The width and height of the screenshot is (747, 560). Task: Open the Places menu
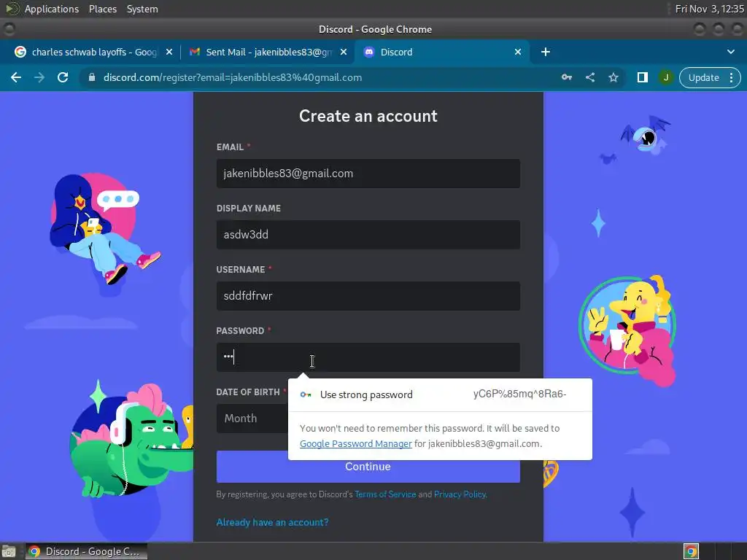pyautogui.click(x=102, y=9)
